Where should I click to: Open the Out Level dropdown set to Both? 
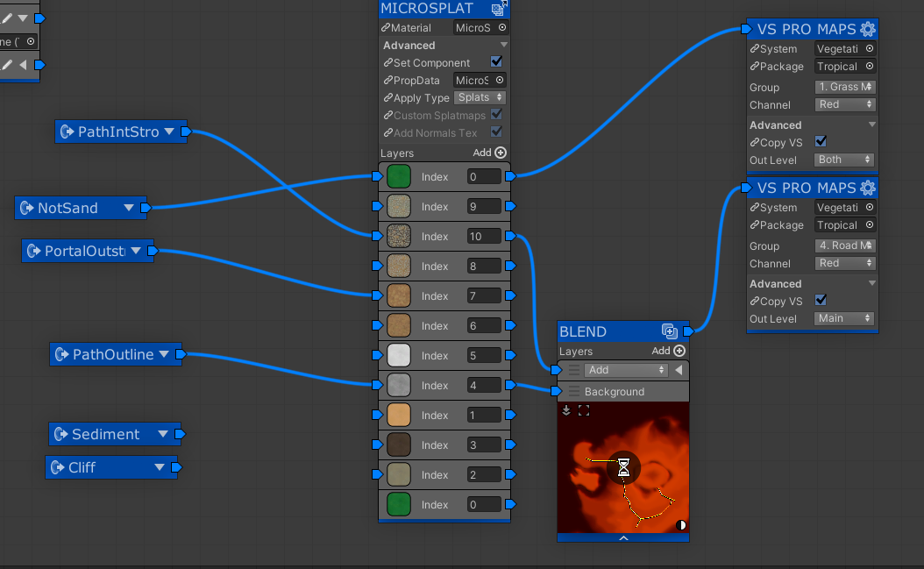[844, 160]
